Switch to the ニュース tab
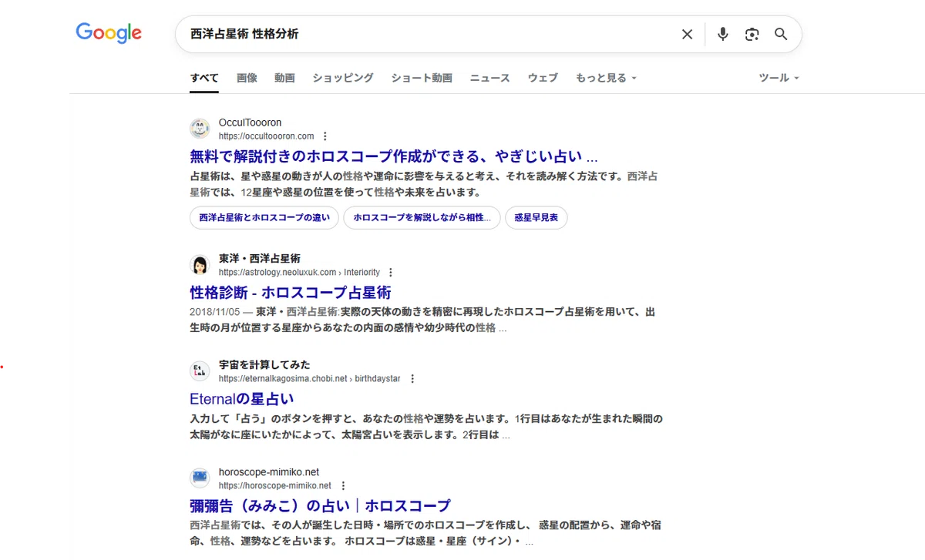 [x=490, y=78]
